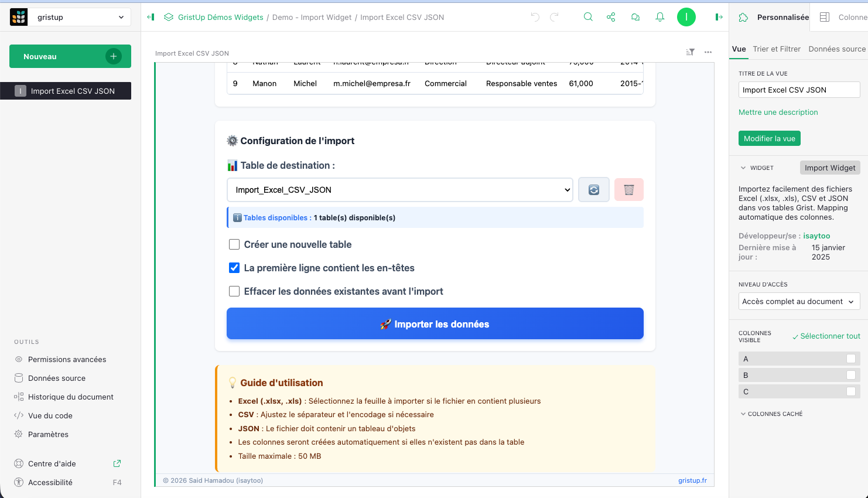Switch to Trier et Filtrer tab
Viewport: 868px width, 498px height.
pyautogui.click(x=777, y=49)
